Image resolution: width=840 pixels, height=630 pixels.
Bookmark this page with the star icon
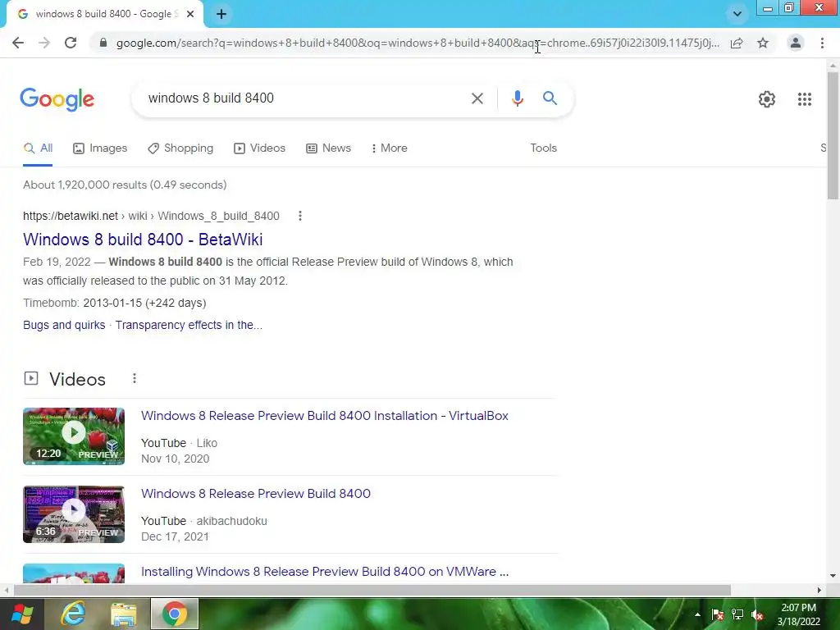[x=763, y=43]
